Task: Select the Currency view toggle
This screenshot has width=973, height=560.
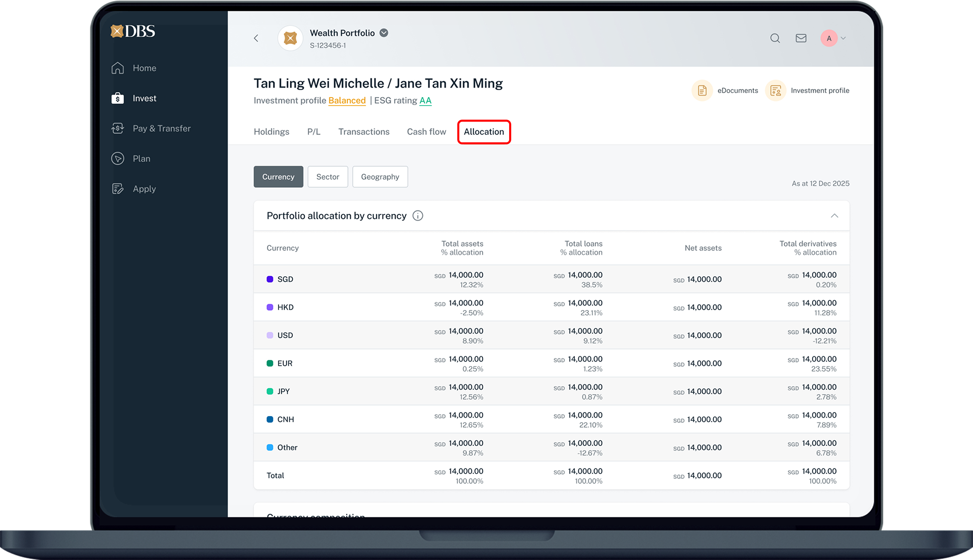Action: [x=278, y=177]
